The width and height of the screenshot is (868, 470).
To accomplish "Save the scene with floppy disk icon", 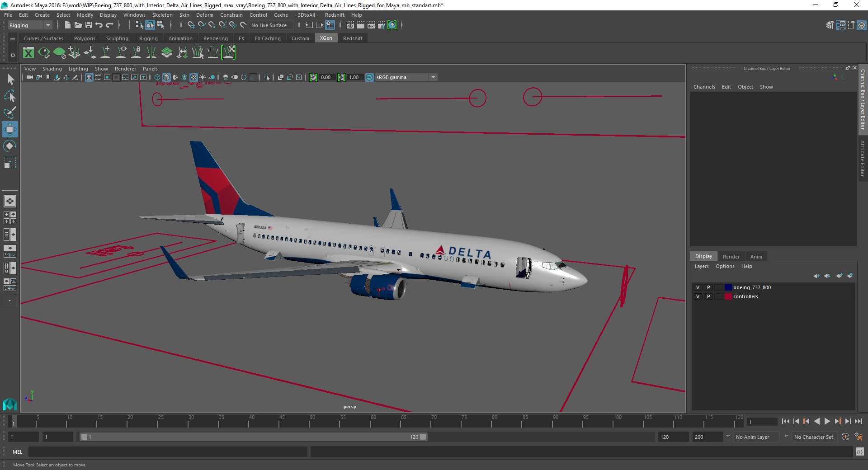I will [x=89, y=25].
